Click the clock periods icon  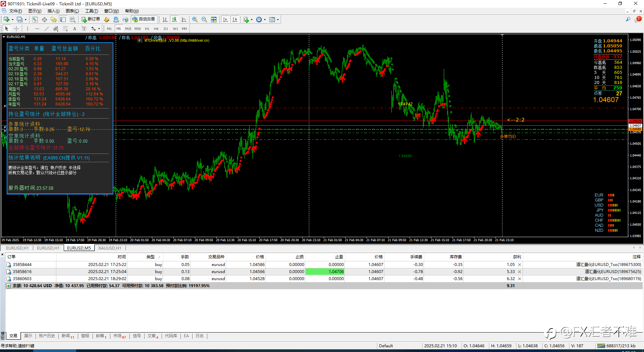(259, 19)
